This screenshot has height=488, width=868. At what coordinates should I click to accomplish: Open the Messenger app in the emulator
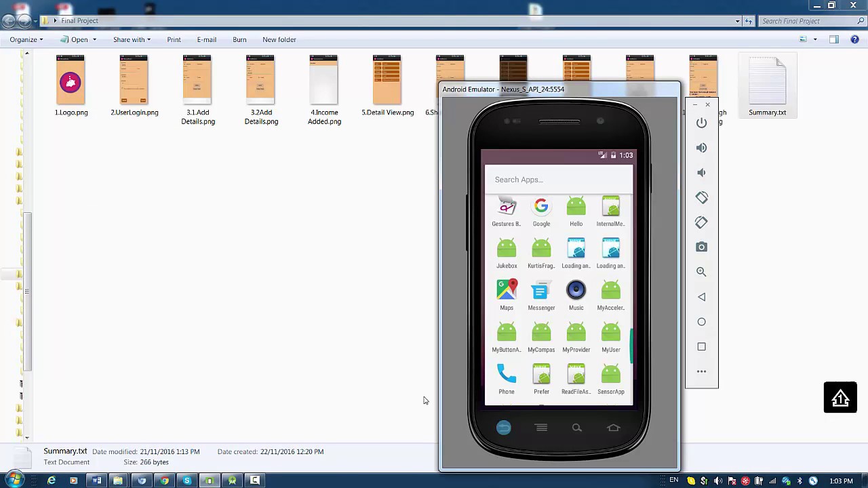coord(541,295)
